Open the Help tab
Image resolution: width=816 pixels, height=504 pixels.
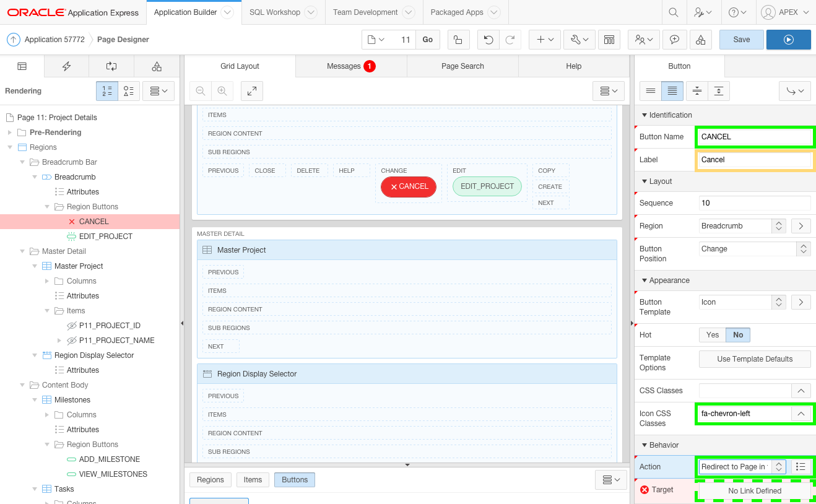[x=574, y=66]
